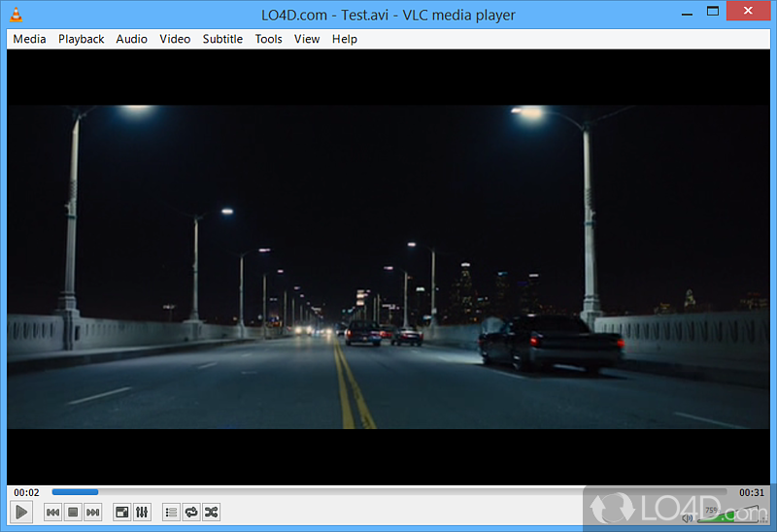Toggle fullscreen video mode
The width and height of the screenshot is (777, 532).
tap(121, 512)
